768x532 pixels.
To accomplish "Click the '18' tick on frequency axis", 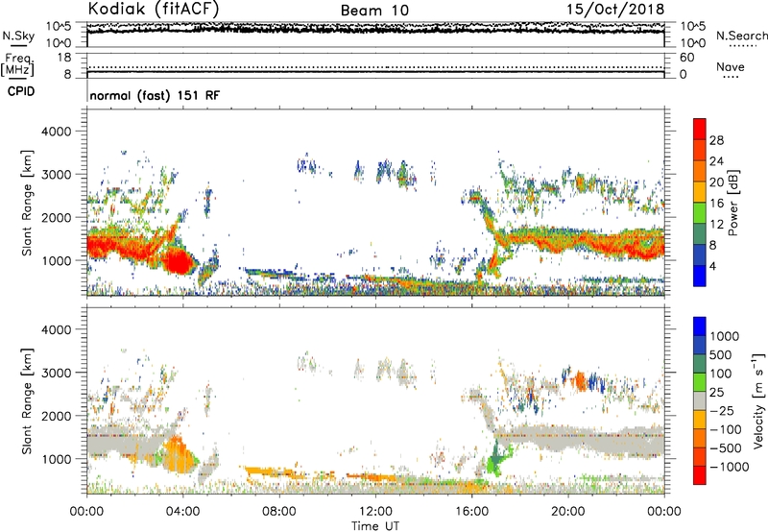I will coord(64,58).
